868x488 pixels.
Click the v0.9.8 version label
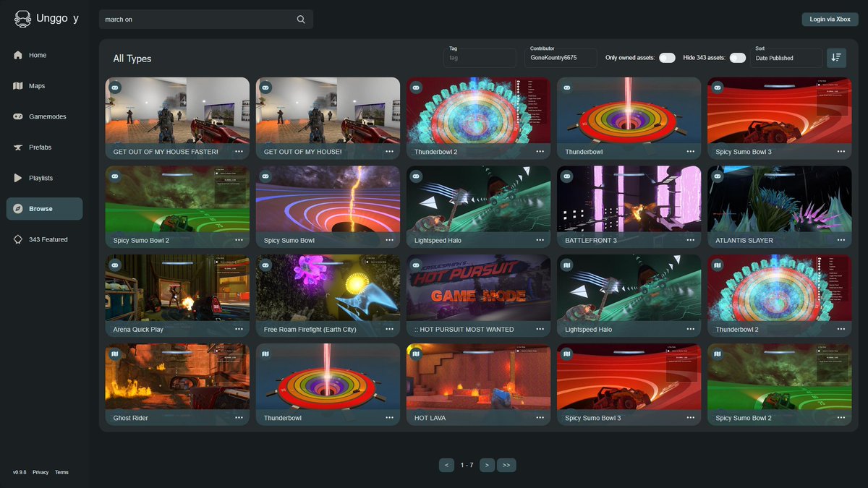point(20,472)
